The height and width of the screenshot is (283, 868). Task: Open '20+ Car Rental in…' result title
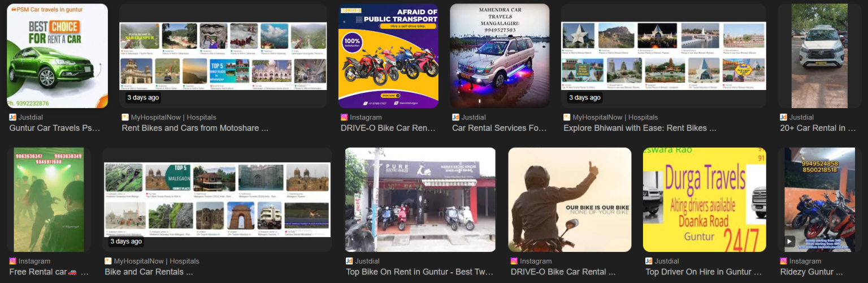[818, 128]
